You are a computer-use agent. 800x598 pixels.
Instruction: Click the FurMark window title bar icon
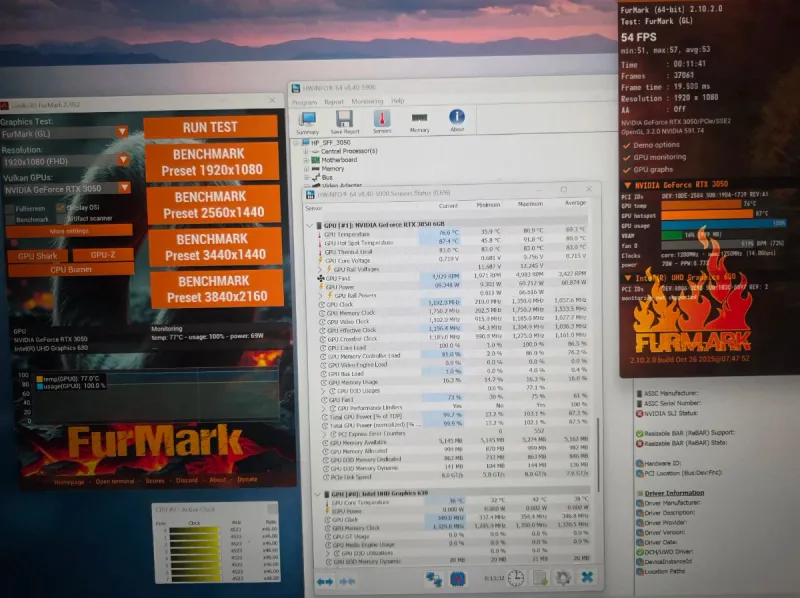[x=5, y=106]
